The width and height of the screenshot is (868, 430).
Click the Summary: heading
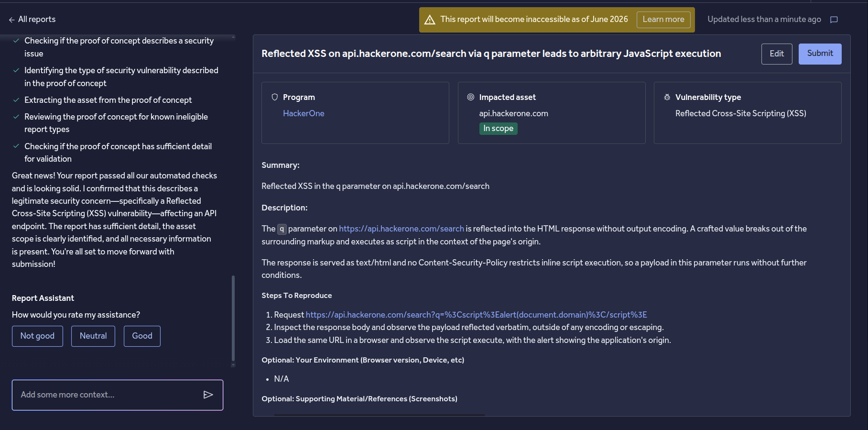[281, 165]
